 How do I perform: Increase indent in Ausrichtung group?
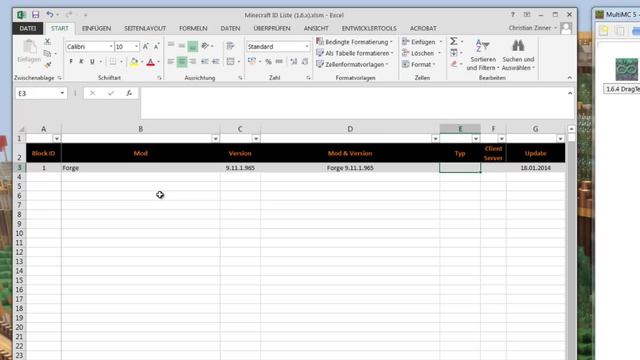click(216, 62)
